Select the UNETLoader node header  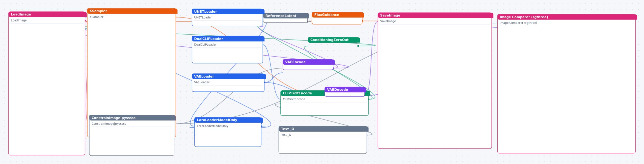click(228, 11)
